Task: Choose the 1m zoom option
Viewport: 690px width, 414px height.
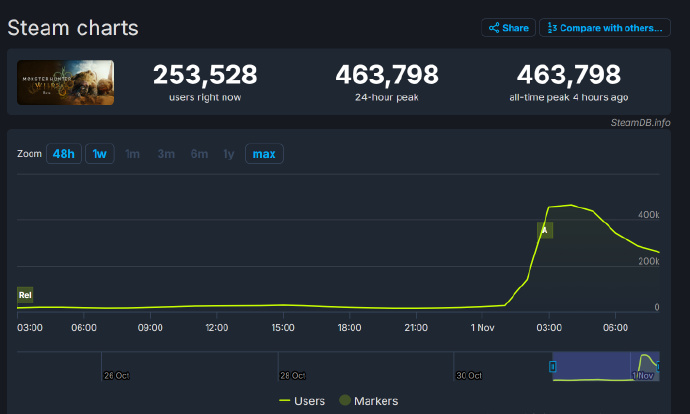Action: (133, 154)
